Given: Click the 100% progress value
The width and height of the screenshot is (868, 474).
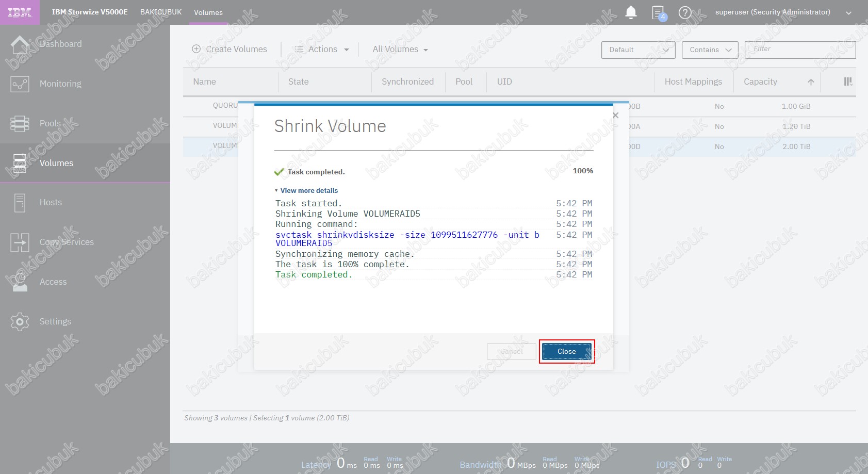Looking at the screenshot, I should [583, 171].
